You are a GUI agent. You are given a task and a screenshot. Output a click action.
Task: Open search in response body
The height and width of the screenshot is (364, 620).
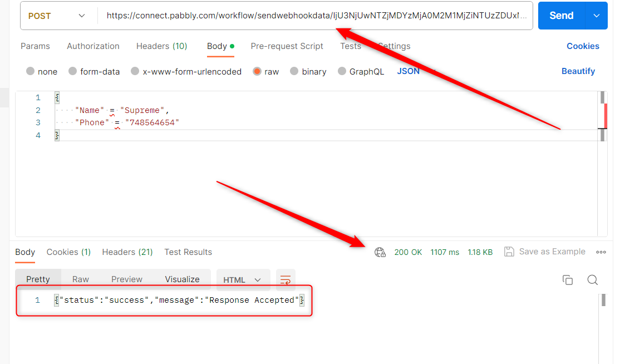tap(592, 279)
